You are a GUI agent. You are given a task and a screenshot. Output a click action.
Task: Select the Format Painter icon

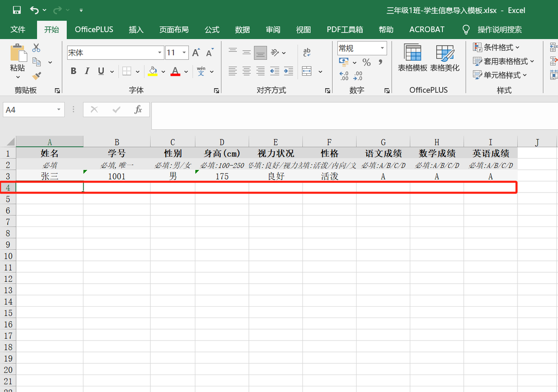[x=37, y=76]
